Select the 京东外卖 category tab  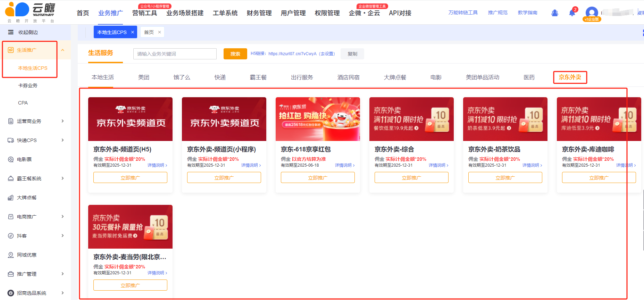(570, 77)
